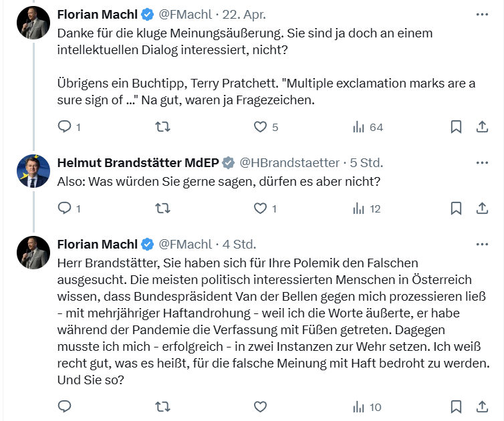Retweet the Terry Pratchett book tip tweet

click(x=162, y=127)
